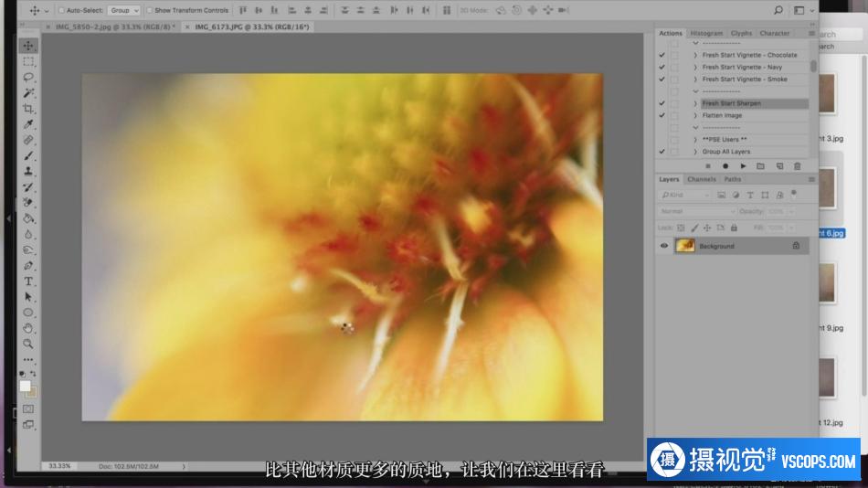Select the Pen tool
Image resolution: width=868 pixels, height=488 pixels.
point(28,266)
